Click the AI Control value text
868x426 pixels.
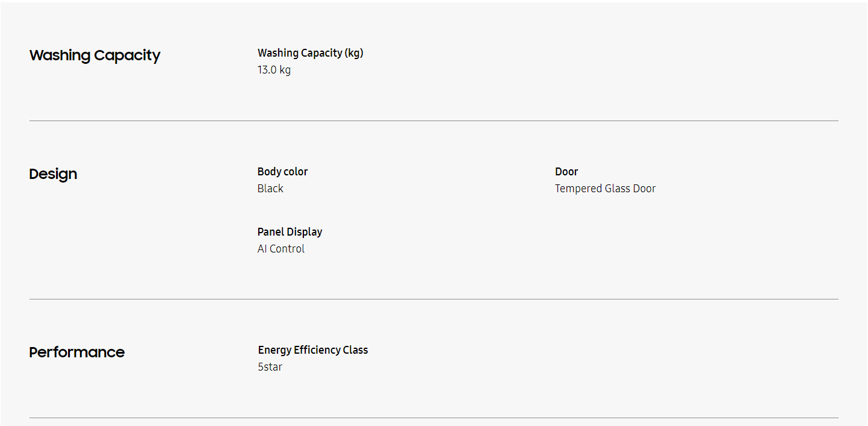click(281, 249)
